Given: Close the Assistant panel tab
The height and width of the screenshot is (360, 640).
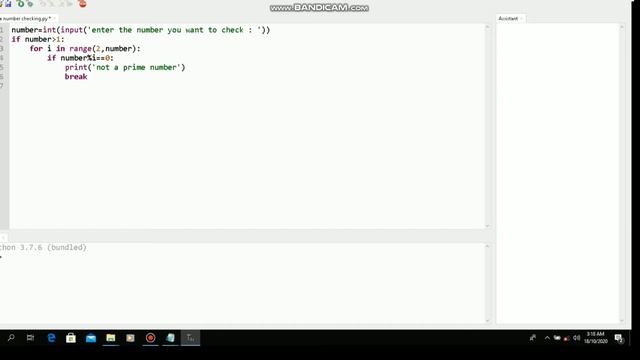Looking at the screenshot, I should [521, 18].
